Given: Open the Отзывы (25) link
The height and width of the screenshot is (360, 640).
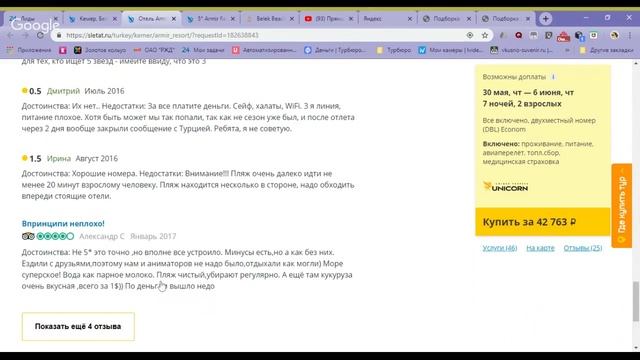Looking at the screenshot, I should [x=582, y=248].
